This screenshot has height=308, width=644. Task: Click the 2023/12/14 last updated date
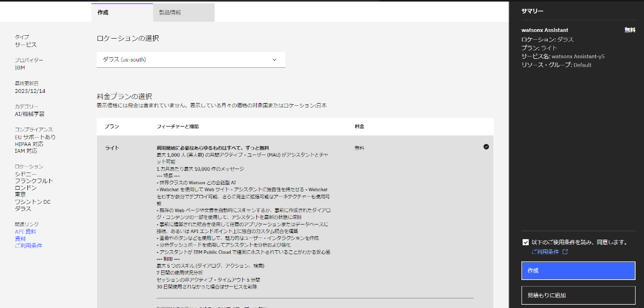tap(30, 91)
